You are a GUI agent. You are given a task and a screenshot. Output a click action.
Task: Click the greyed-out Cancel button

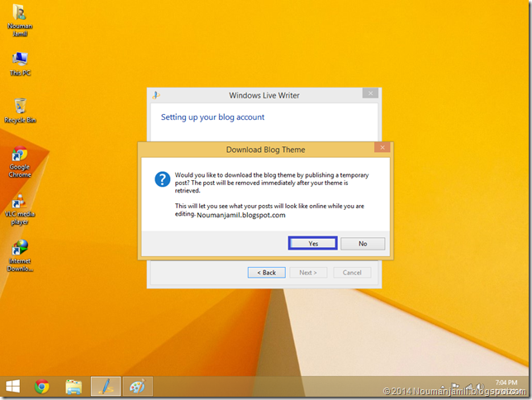click(x=352, y=273)
